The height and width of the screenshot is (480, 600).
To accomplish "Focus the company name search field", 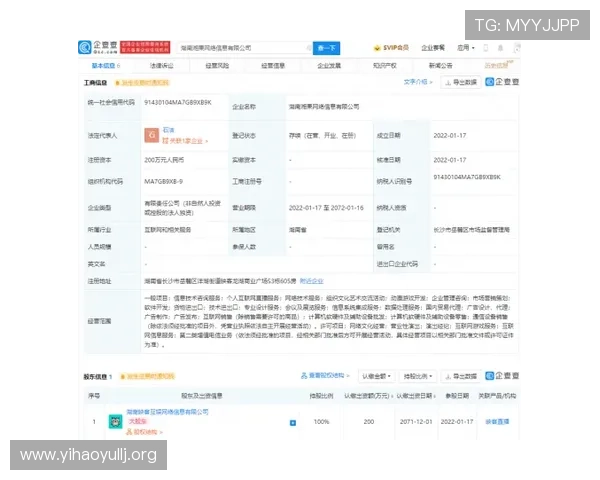I will point(243,48).
